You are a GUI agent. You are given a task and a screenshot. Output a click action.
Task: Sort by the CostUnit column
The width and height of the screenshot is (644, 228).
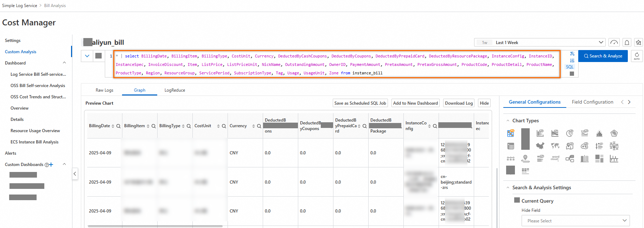point(218,126)
